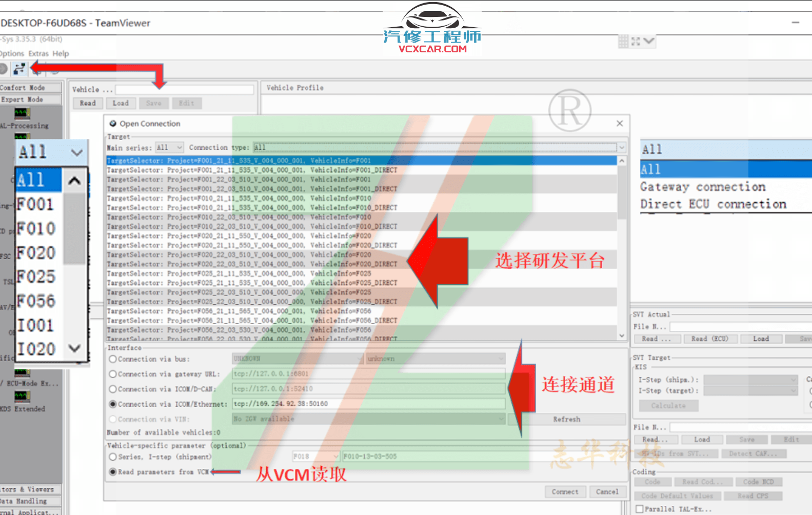Open the Help menu
Image resolution: width=812 pixels, height=515 pixels.
[x=61, y=53]
